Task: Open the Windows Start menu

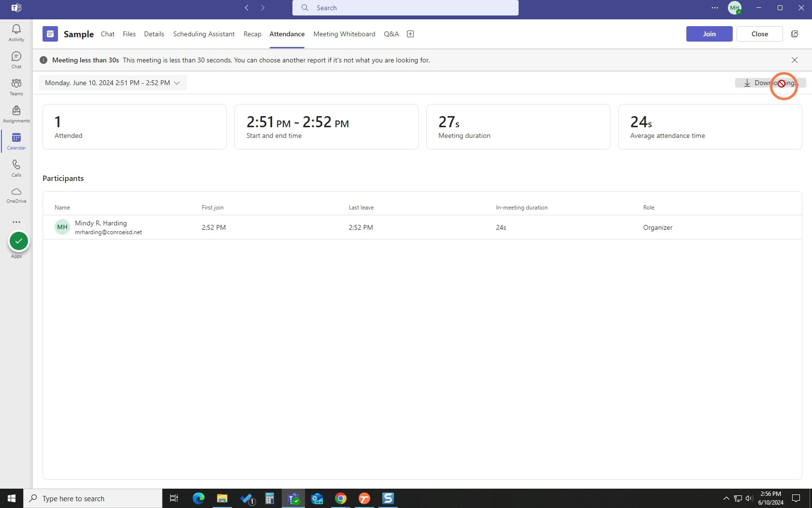Action: pyautogui.click(x=12, y=498)
